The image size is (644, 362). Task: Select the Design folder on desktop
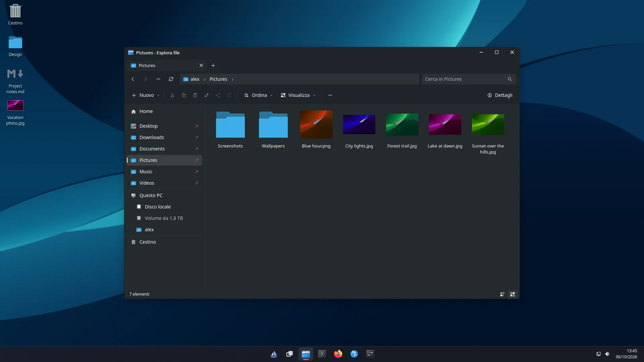pos(15,46)
